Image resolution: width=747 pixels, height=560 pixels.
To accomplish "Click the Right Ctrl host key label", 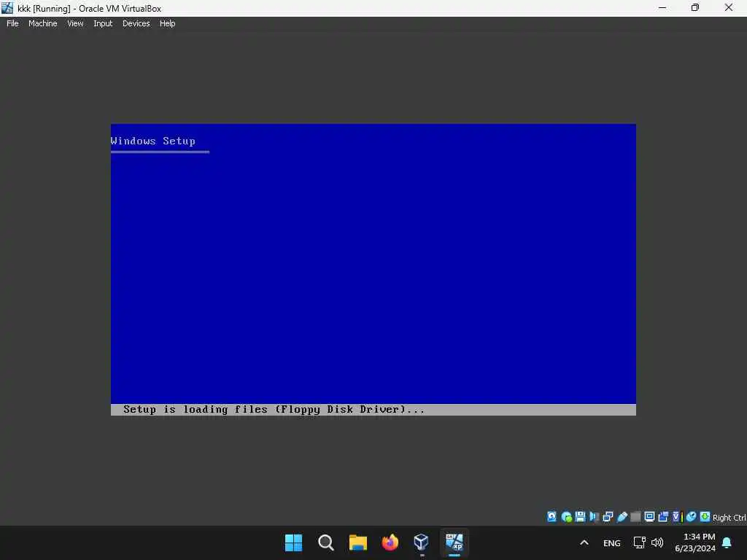I will point(729,518).
